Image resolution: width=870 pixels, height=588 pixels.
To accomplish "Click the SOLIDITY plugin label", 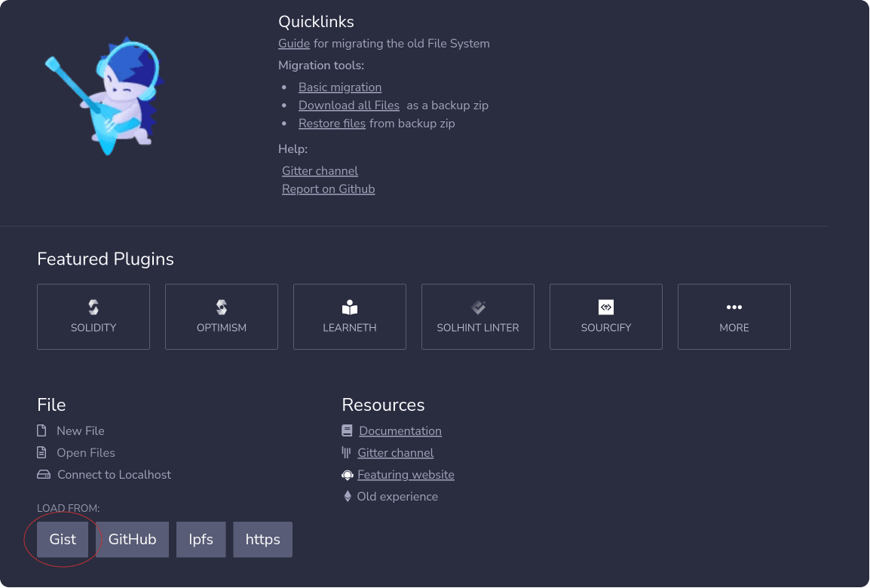I will click(93, 328).
